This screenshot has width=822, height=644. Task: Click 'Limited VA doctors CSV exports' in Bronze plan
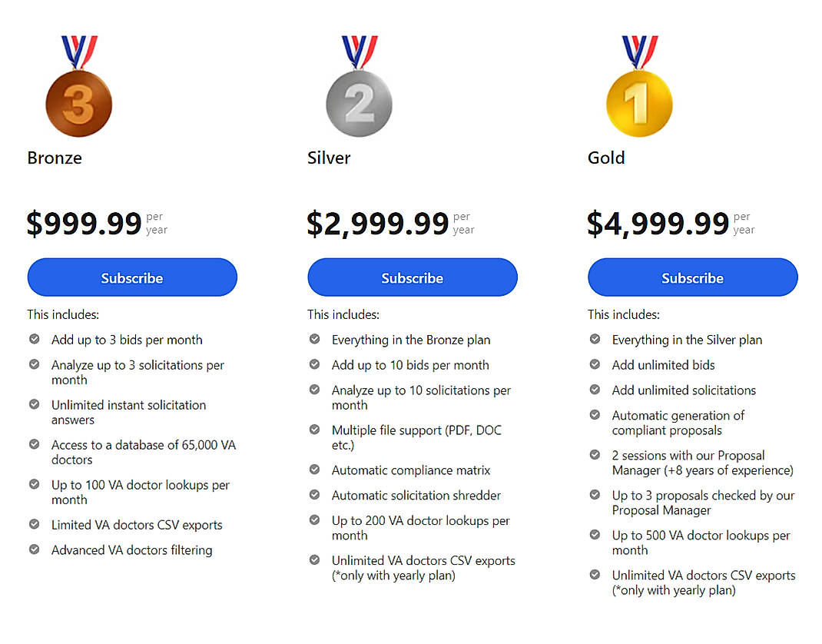[136, 524]
